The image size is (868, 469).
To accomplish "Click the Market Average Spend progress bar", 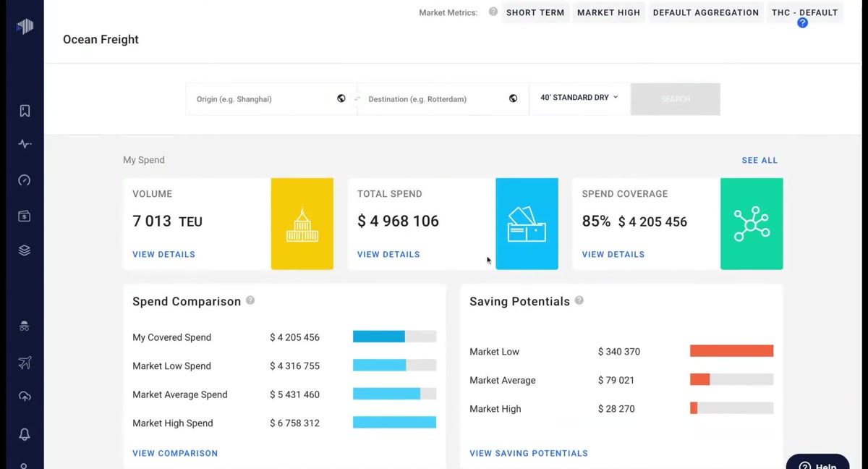I will click(395, 394).
